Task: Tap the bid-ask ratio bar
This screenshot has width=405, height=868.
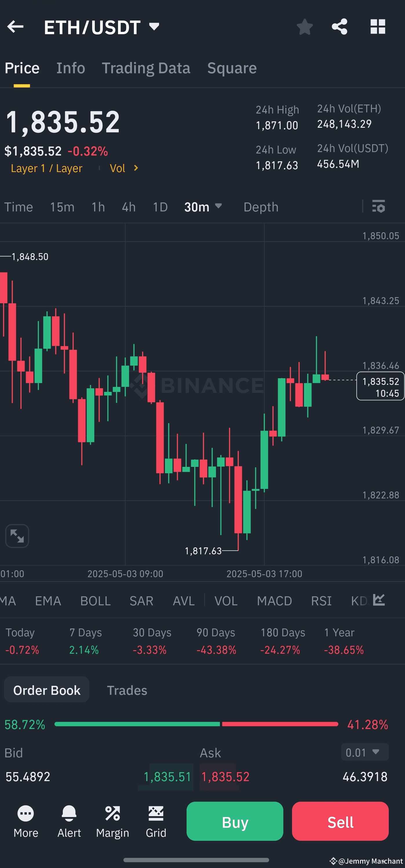Action: (196, 724)
